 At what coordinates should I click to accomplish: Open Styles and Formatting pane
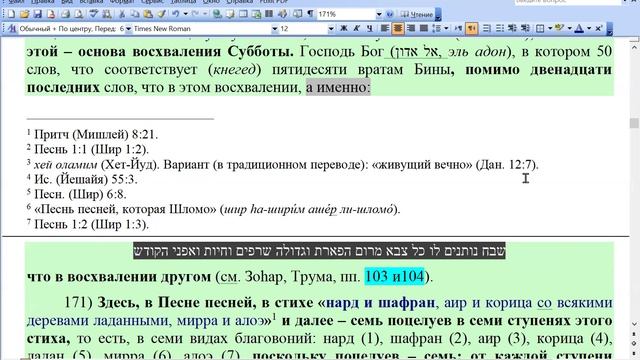pyautogui.click(x=12, y=29)
